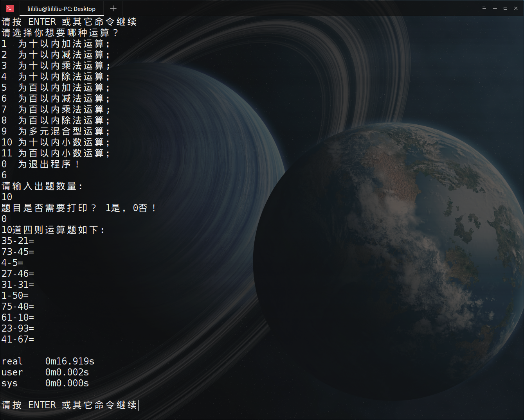Click the heading '10道四则运算题如下：'

53,230
